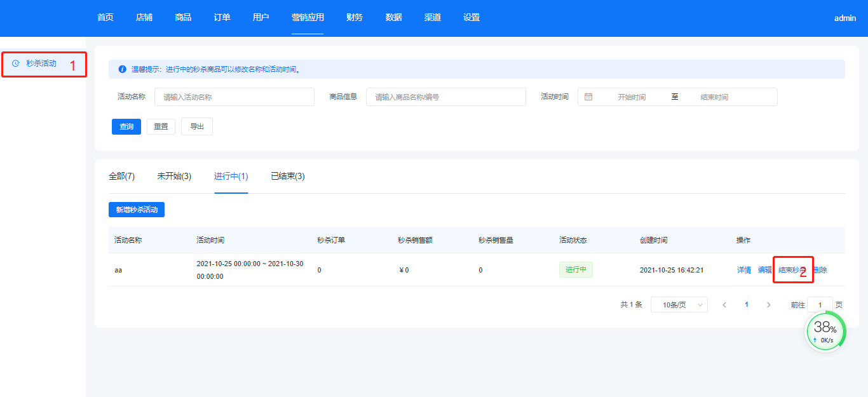This screenshot has height=397, width=868.
Task: Click the blue info icon in tip banner
Action: pos(122,69)
